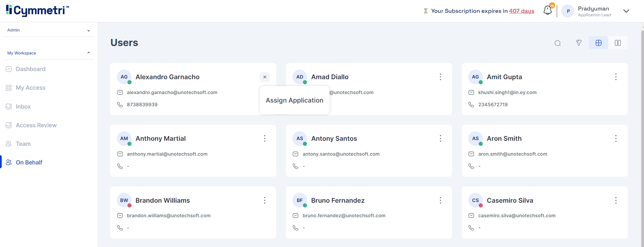The width and height of the screenshot is (644, 247).
Task: Click the Cymmetri logo
Action: pyautogui.click(x=37, y=10)
